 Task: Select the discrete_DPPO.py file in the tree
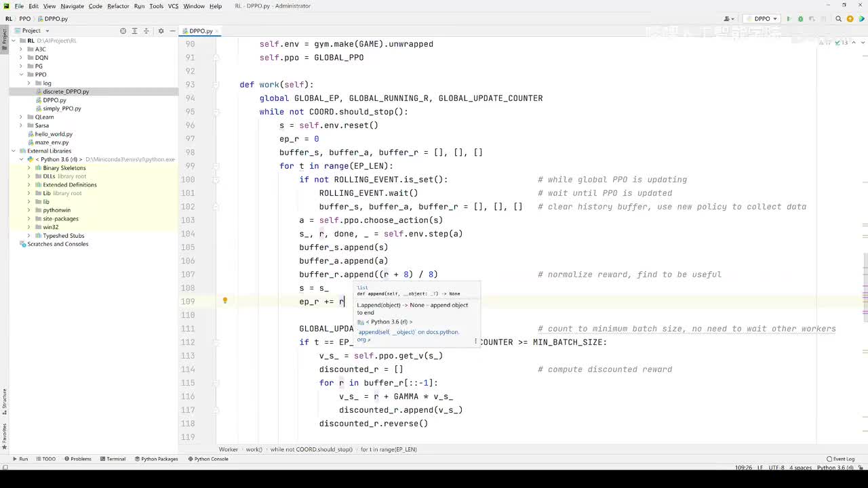pyautogui.click(x=66, y=91)
